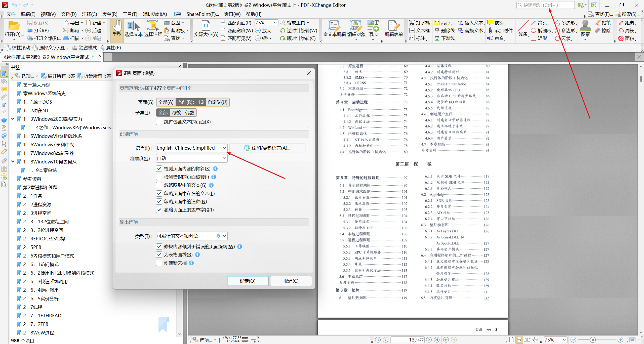Viewport: 644px width, 344px height.
Task: Click the Quick Launch (快速启动) search field
Action: (x=546, y=5)
